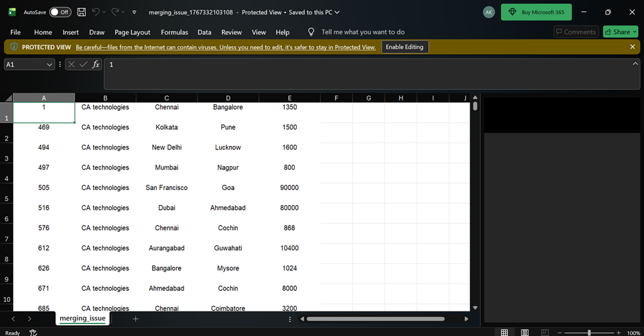
Task: Click the Insert Function fx icon
Action: coord(96,64)
